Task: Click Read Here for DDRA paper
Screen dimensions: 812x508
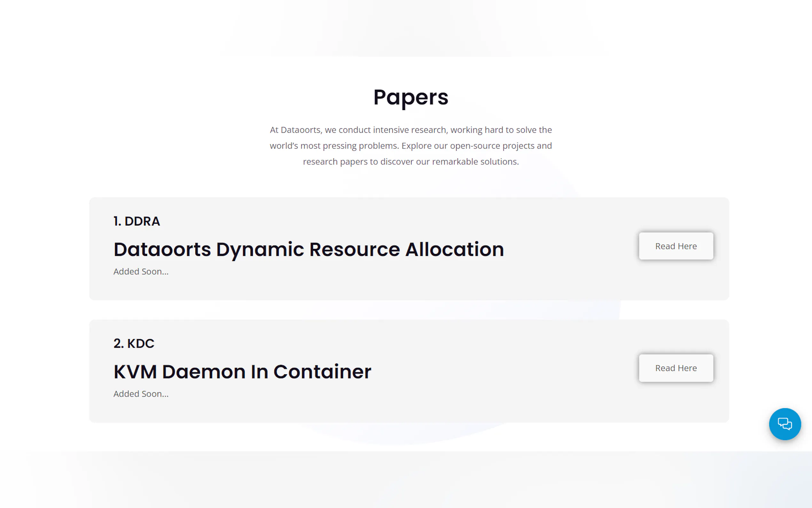Action: pos(676,246)
